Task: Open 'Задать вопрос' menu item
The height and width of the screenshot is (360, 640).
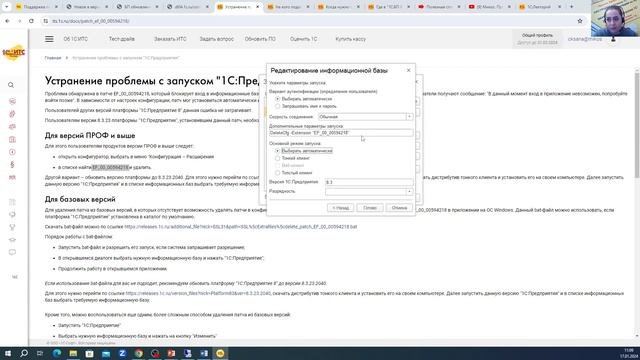Action: (216, 39)
